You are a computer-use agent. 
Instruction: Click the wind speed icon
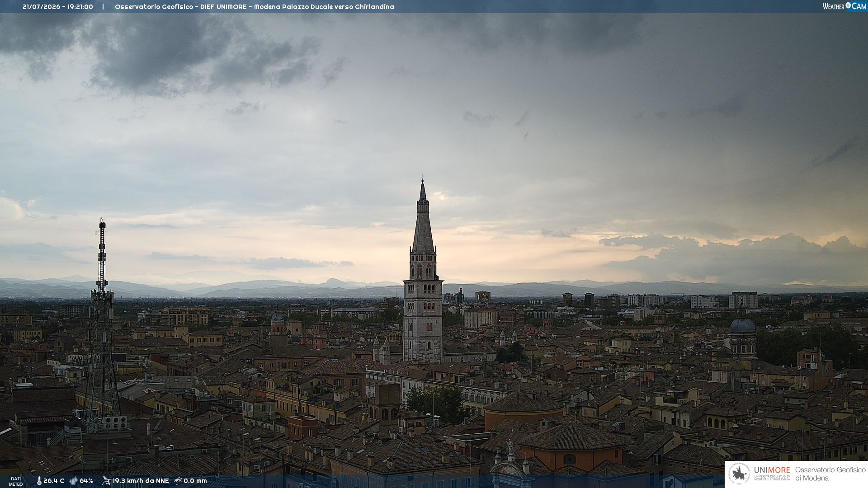point(106,481)
